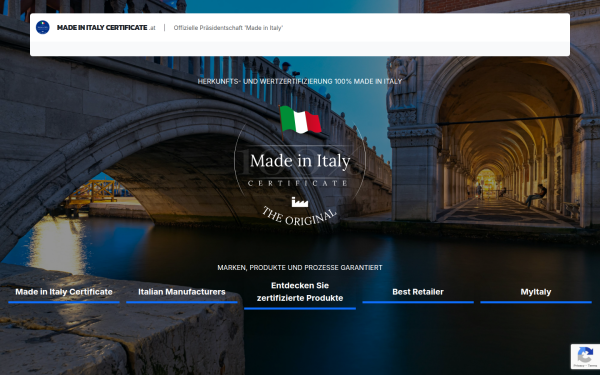This screenshot has width=600, height=375.
Task: Click the round Made in Italy logo icon
Action: pyautogui.click(x=42, y=28)
